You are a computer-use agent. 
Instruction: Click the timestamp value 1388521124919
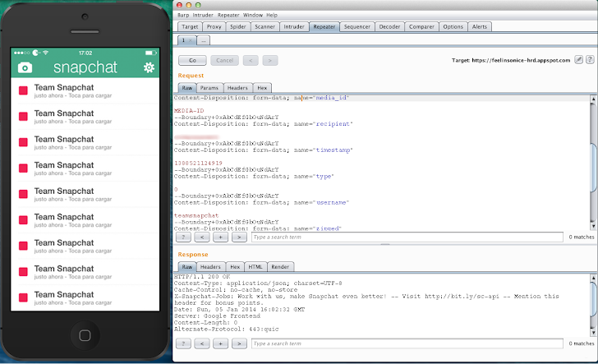pyautogui.click(x=198, y=163)
